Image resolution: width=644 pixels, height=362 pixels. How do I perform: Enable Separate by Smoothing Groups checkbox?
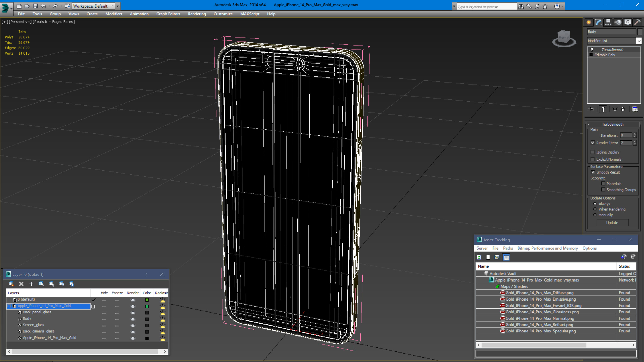coord(603,190)
